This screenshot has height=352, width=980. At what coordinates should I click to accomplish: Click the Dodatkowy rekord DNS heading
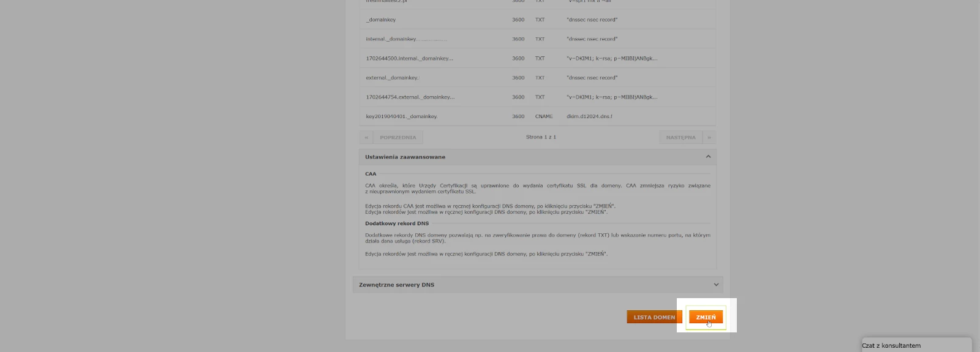pos(397,223)
